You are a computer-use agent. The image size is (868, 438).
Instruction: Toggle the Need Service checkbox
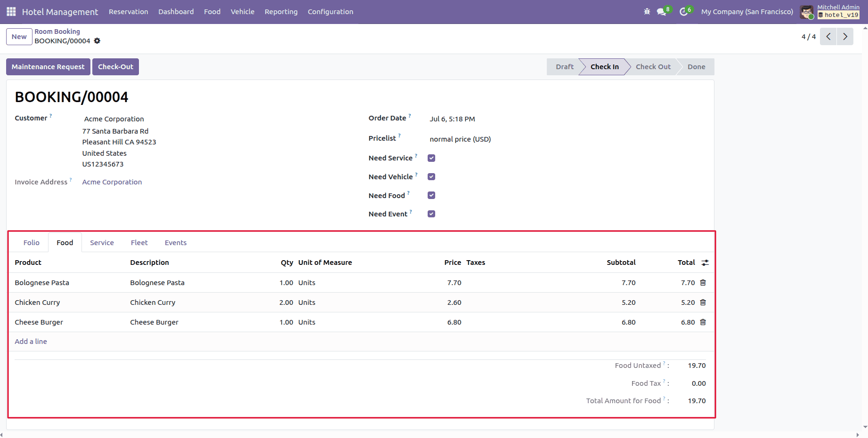tap(431, 158)
